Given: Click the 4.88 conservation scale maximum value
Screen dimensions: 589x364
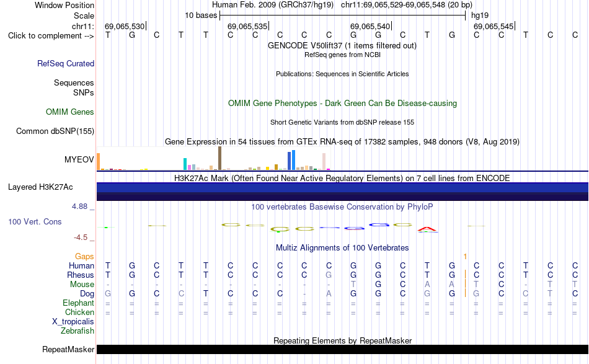Looking at the screenshot, I should (79, 206).
